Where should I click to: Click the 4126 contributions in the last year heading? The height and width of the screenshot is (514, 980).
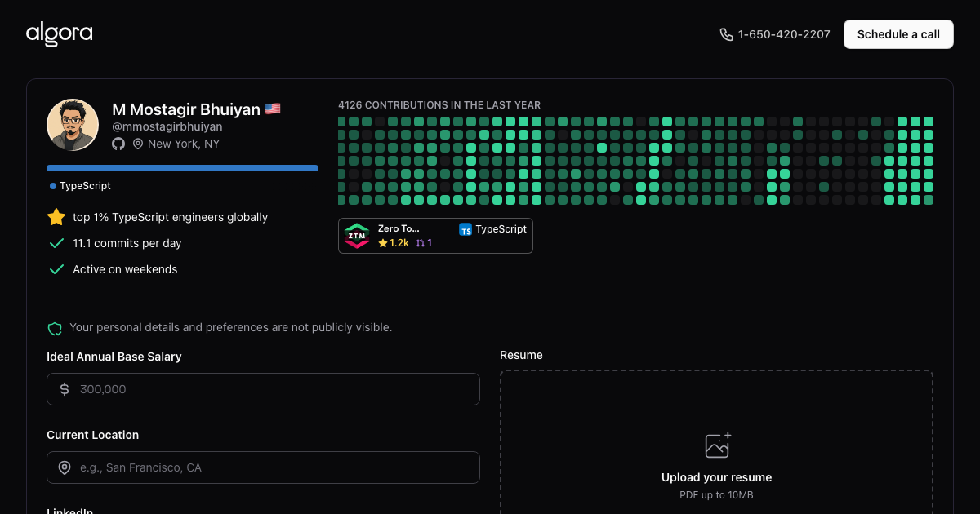click(439, 105)
